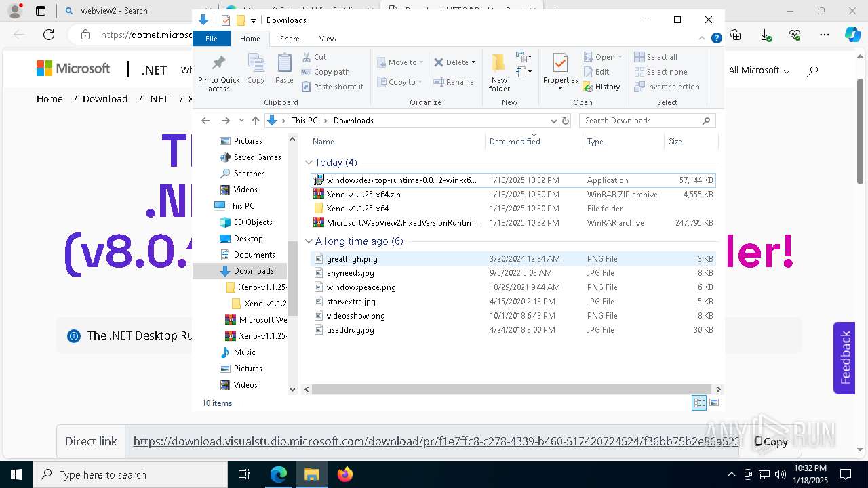Open the Copy to dropdown

(x=399, y=82)
